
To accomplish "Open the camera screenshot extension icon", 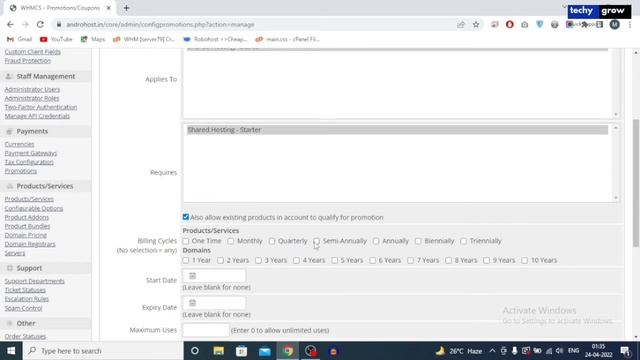I will pyautogui.click(x=524, y=24).
